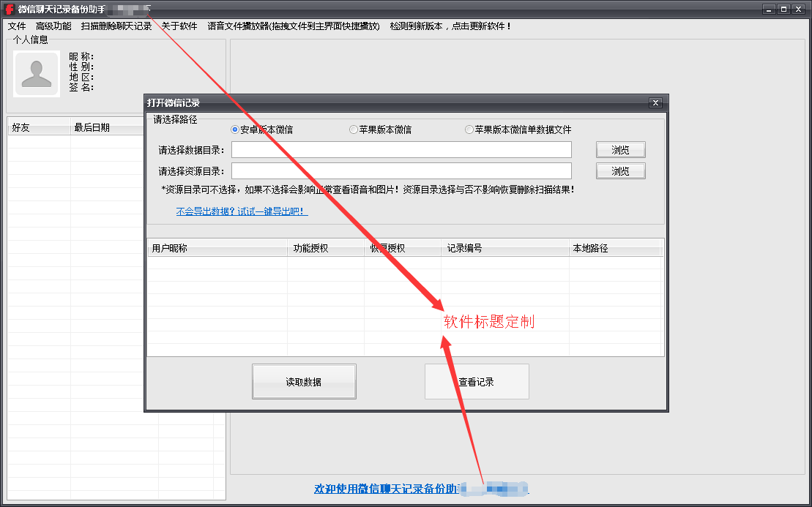Open 扫描删除聊天记录 menu item
812x507 pixels.
tap(116, 26)
